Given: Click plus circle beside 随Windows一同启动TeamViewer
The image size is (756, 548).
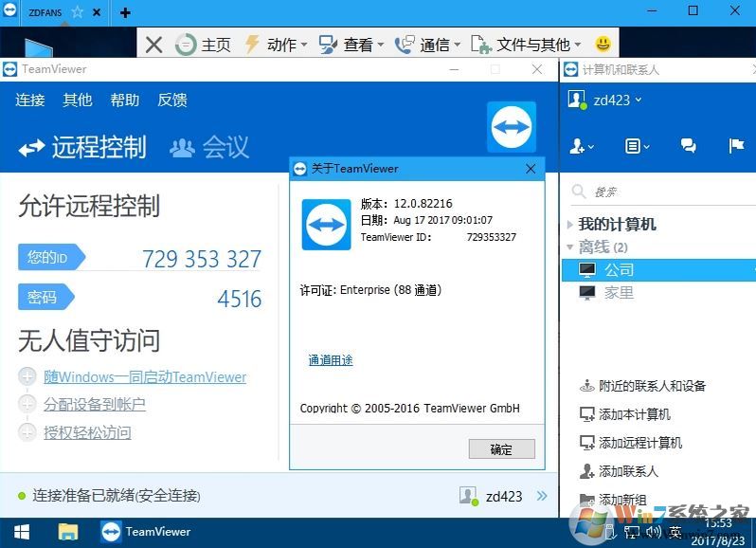Looking at the screenshot, I should click(27, 376).
